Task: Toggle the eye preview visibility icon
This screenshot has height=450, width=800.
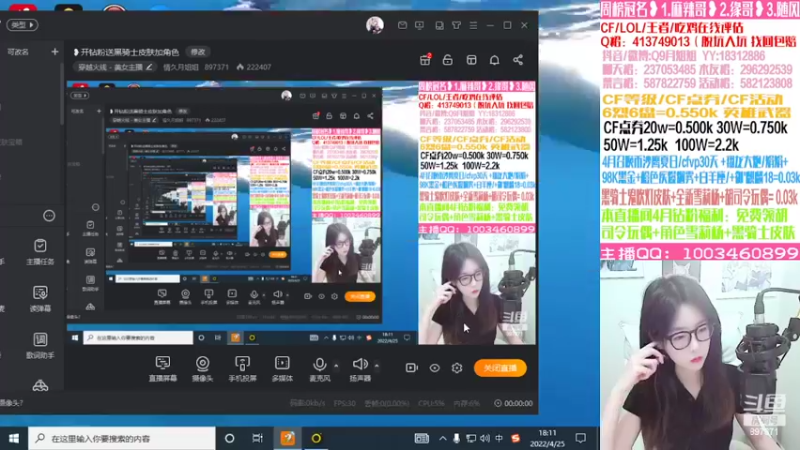Action: click(x=435, y=368)
